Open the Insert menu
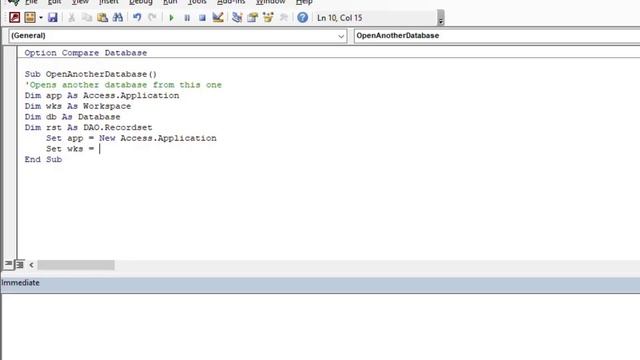This screenshot has height=360, width=640. click(109, 2)
